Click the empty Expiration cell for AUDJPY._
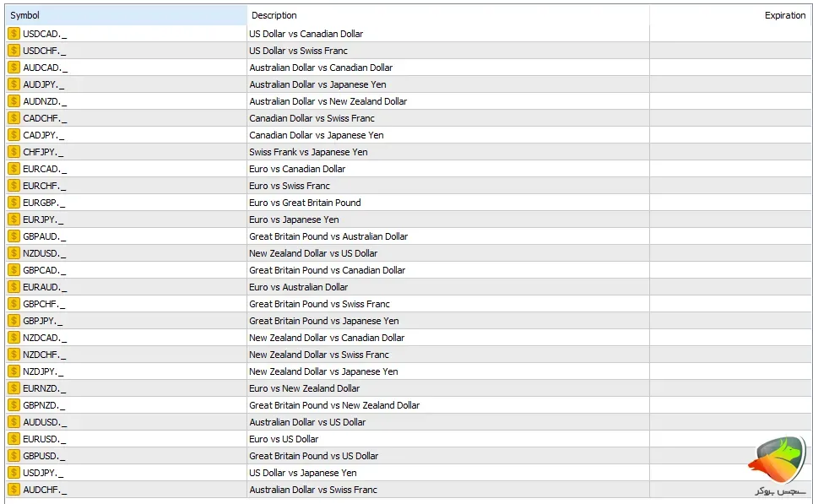813x504 pixels. click(731, 84)
